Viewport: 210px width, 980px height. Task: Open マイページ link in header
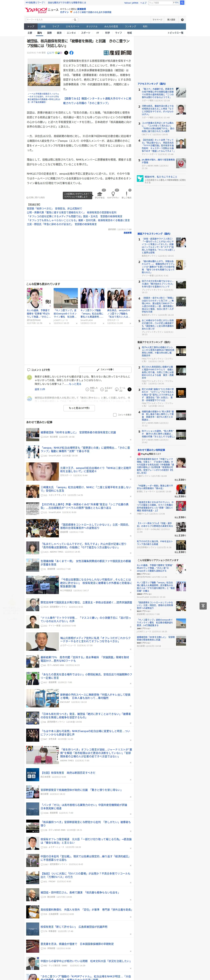pyautogui.click(x=157, y=20)
